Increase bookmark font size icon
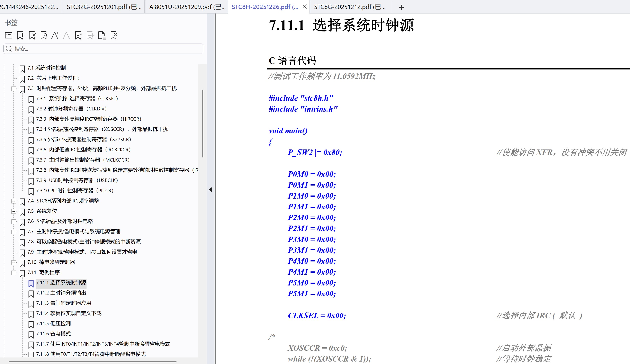This screenshot has width=630, height=364. coord(55,36)
